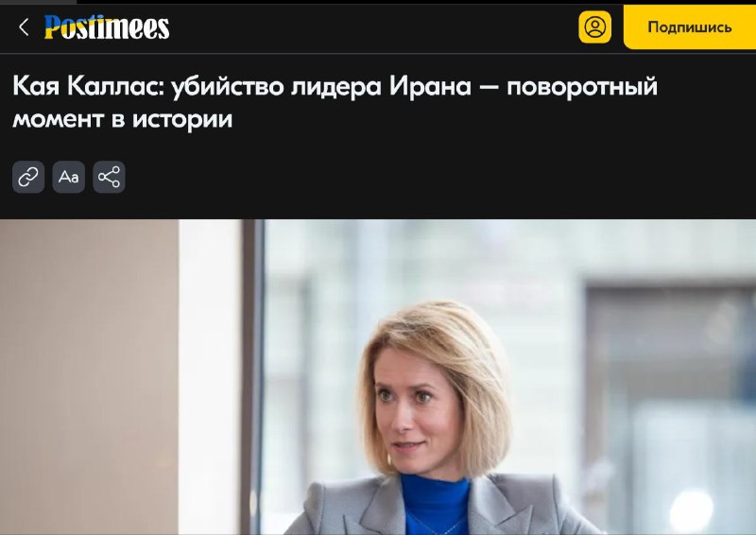This screenshot has height=535, width=756.
Task: Click the word "убийство" in the headline
Action: [228, 87]
